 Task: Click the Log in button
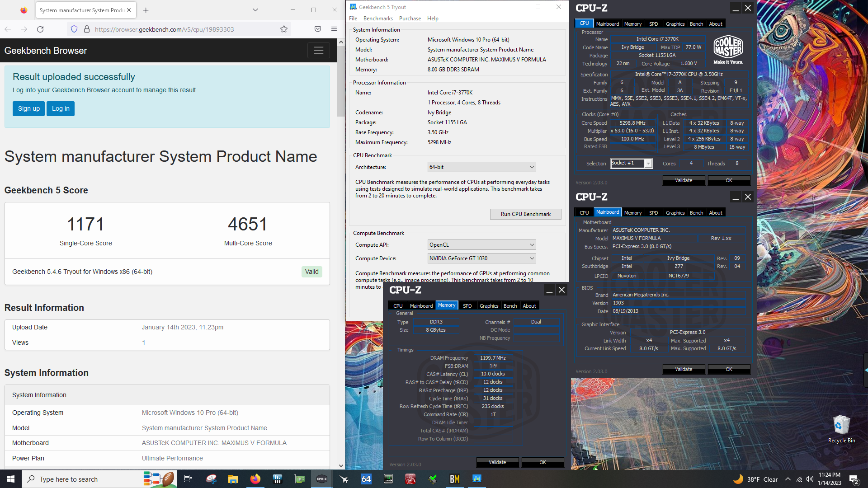point(61,108)
